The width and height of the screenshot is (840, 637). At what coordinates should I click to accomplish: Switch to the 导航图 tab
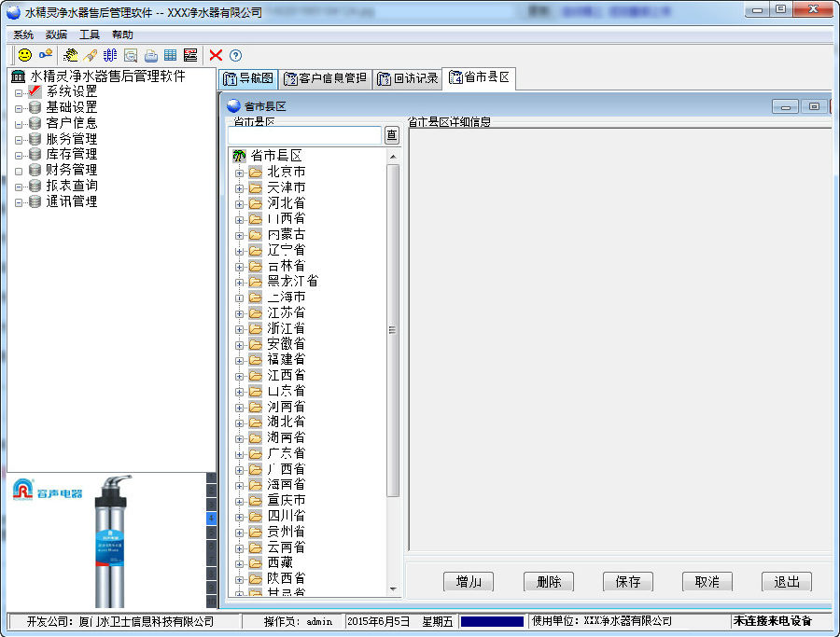248,78
